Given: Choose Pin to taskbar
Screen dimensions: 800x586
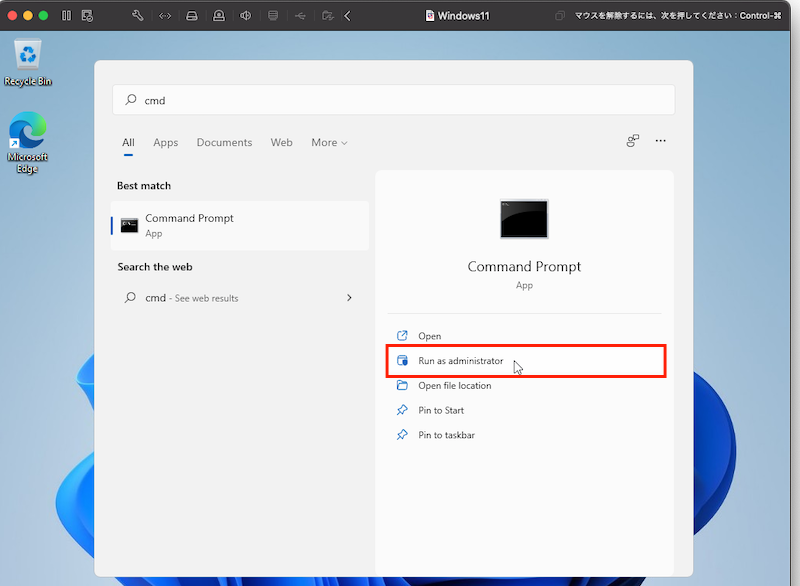Looking at the screenshot, I should tap(524, 435).
